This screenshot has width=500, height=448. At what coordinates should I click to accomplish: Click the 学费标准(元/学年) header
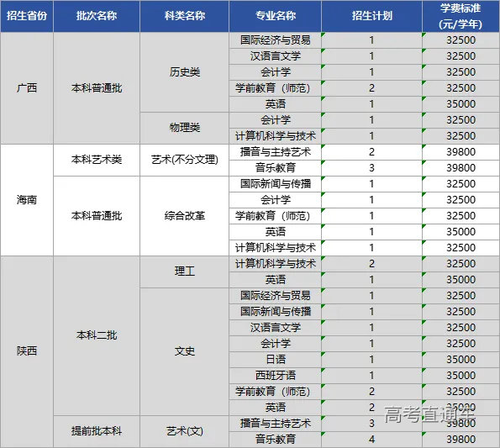tap(461, 16)
